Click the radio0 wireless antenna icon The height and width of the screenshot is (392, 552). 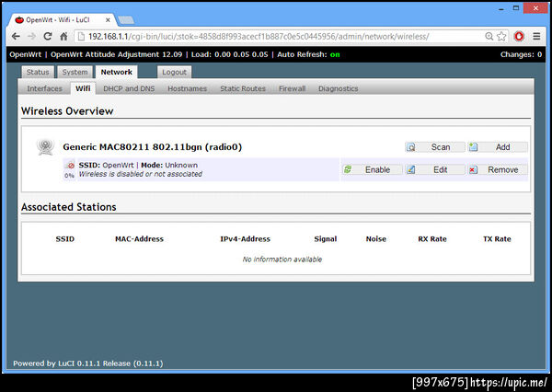[46, 147]
